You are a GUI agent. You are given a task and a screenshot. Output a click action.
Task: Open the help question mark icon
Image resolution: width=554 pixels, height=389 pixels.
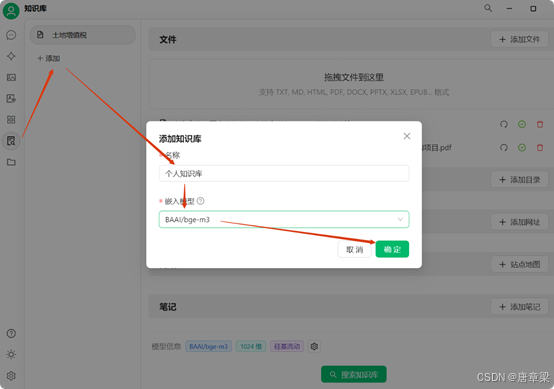tap(11, 333)
